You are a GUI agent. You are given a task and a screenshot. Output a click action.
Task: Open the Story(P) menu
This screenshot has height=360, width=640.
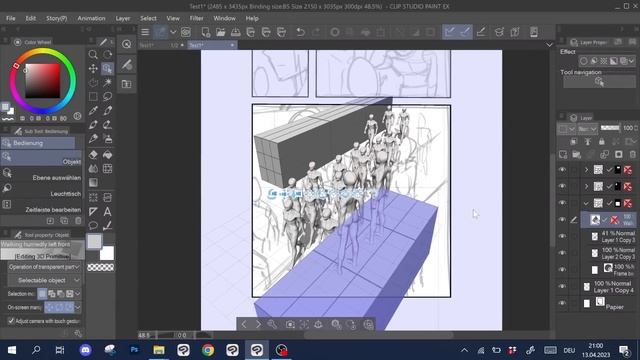tap(56, 18)
